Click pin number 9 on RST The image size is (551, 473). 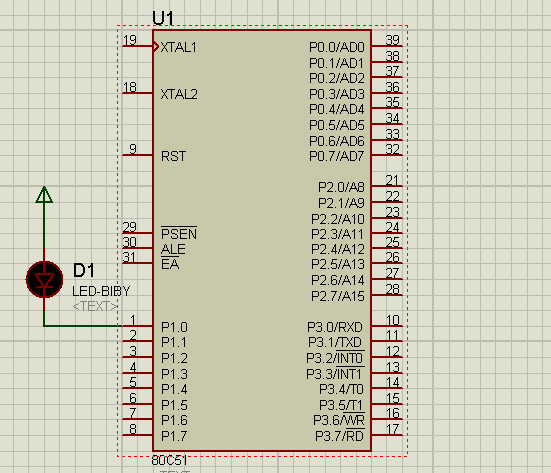pyautogui.click(x=133, y=149)
